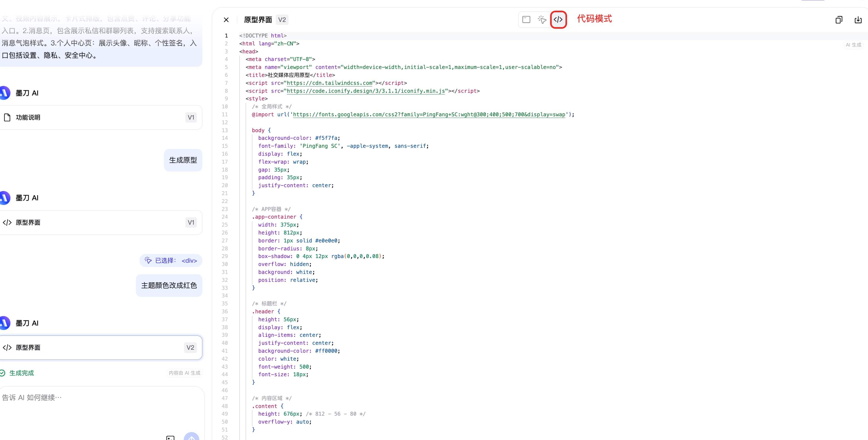Screen dimensions: 868x440
Task: Click the <style> tag line
Action: (256, 99)
